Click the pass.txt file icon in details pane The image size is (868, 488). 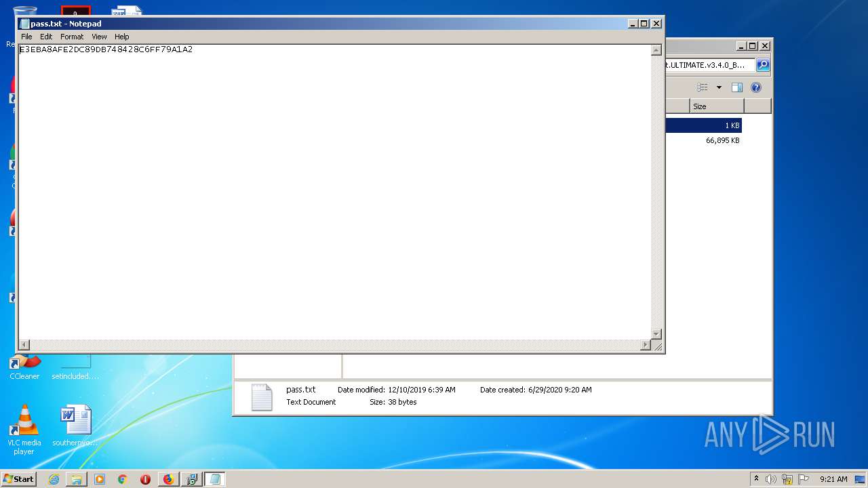262,397
